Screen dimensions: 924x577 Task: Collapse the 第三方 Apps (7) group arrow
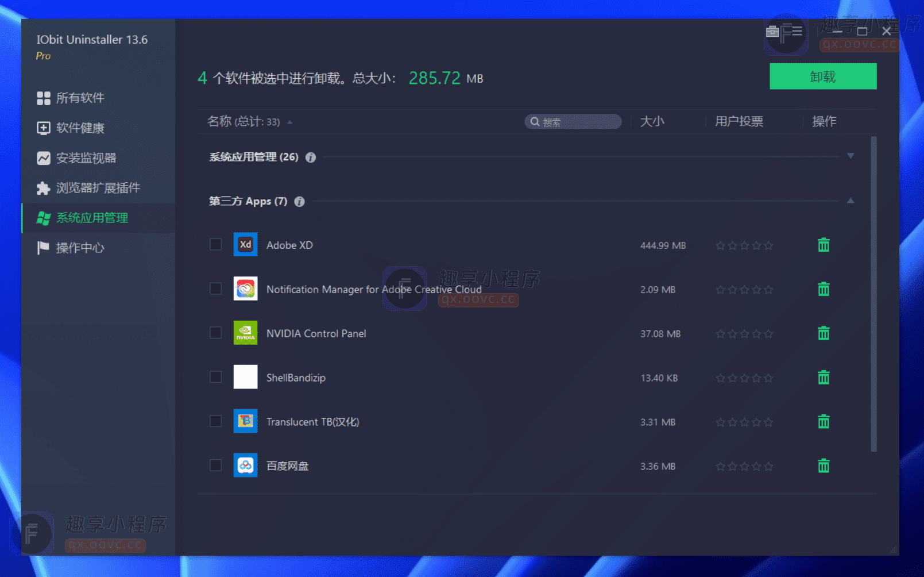tap(850, 201)
